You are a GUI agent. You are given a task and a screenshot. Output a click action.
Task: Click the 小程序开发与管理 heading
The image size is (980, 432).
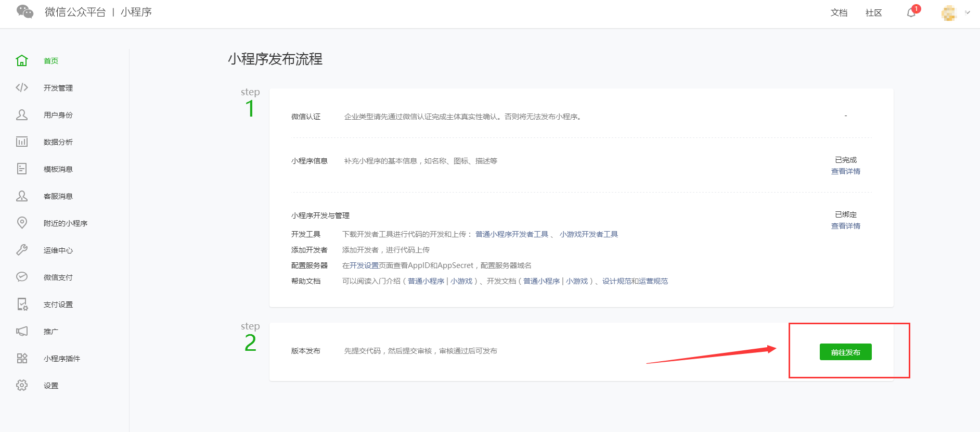click(x=320, y=215)
